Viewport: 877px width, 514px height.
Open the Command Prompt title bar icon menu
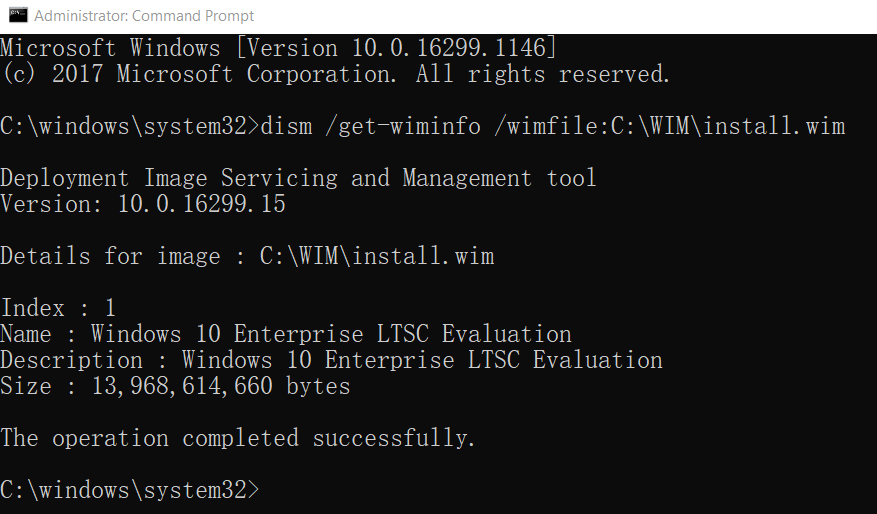point(18,15)
